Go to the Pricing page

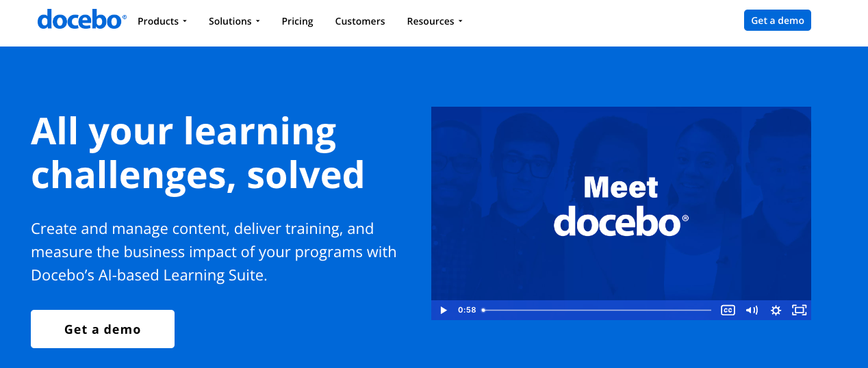click(297, 21)
